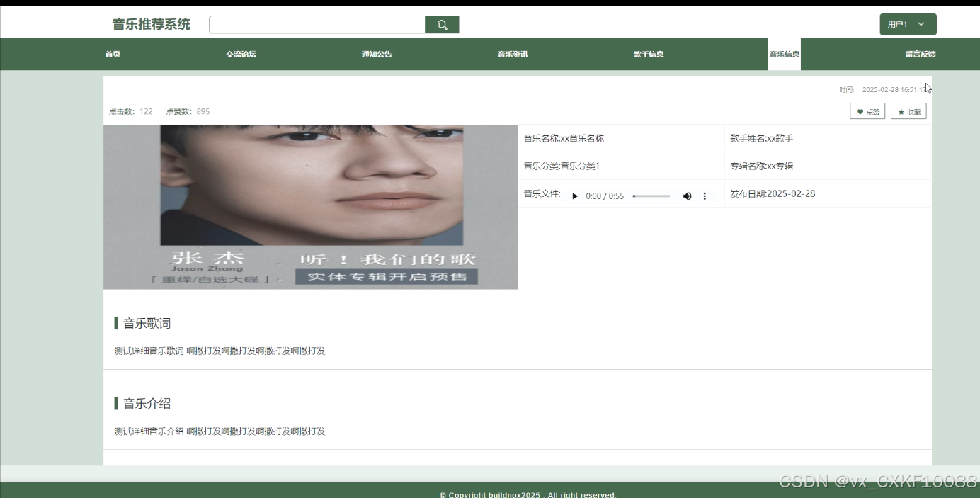Click the 0:00 / 0:55 audio time
The width and height of the screenshot is (980, 498).
click(605, 196)
